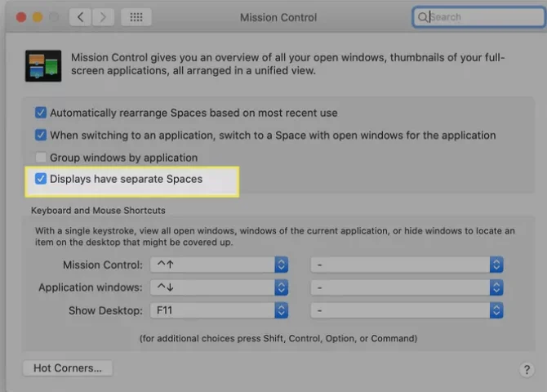547x392 pixels.
Task: Click the single keystroke description paragraph
Action: pyautogui.click(x=275, y=236)
